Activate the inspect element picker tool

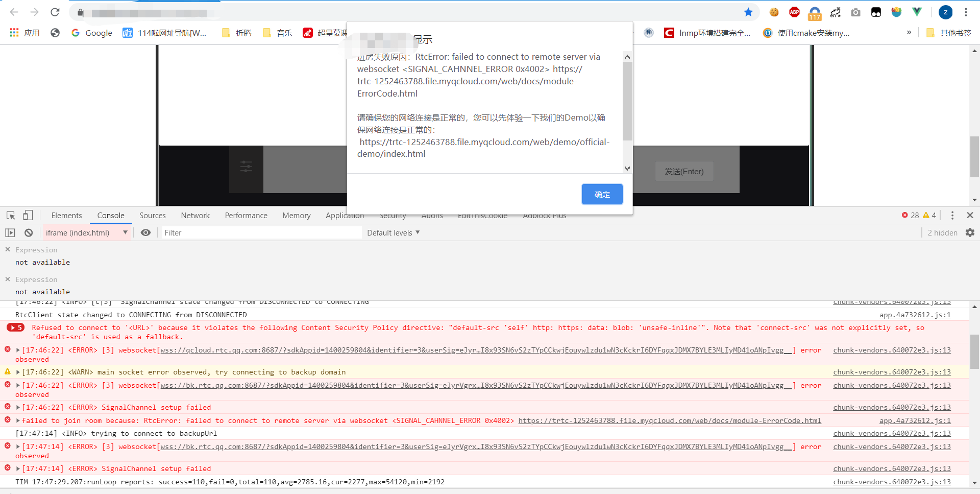coord(10,215)
